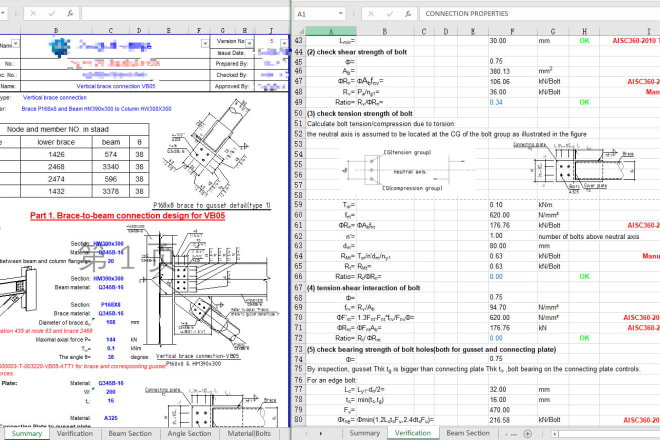Click the lower brace cell 2474

[56, 179]
